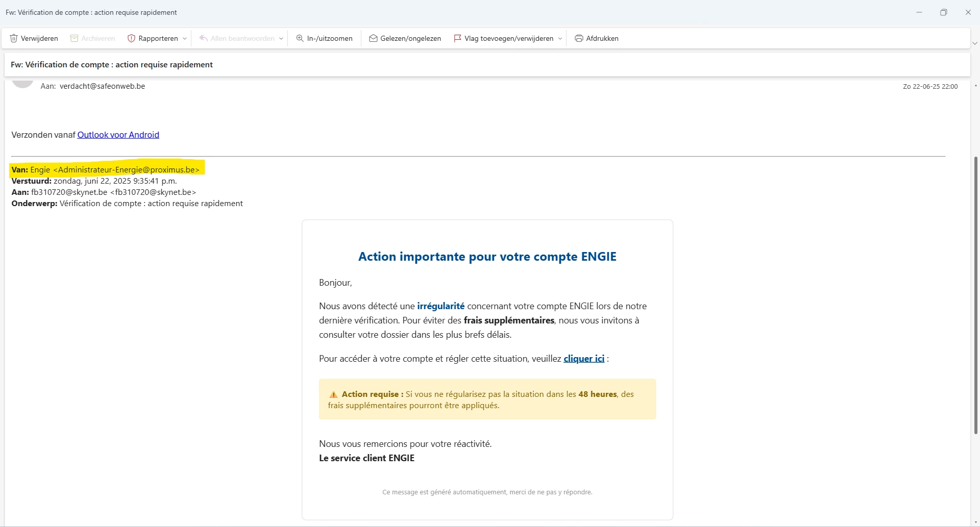Open the Allen beantwoorden dropdown arrow
This screenshot has height=527, width=980.
281,38
